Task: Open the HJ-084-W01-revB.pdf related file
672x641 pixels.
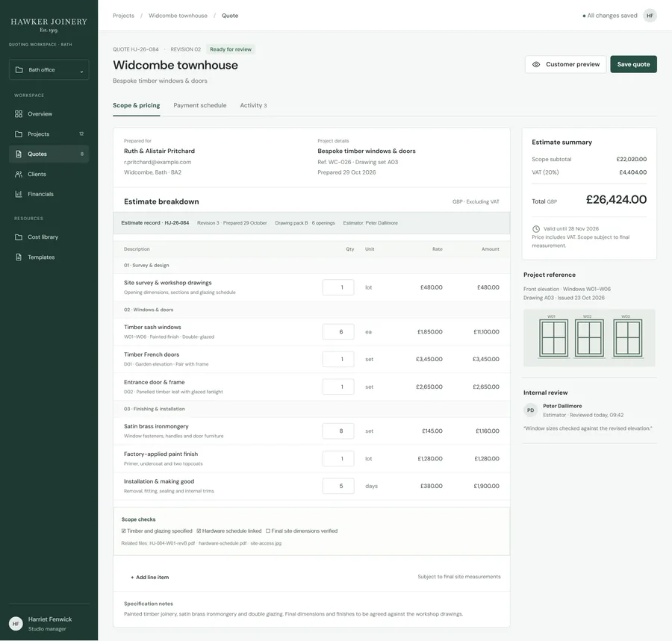Action: tap(172, 543)
